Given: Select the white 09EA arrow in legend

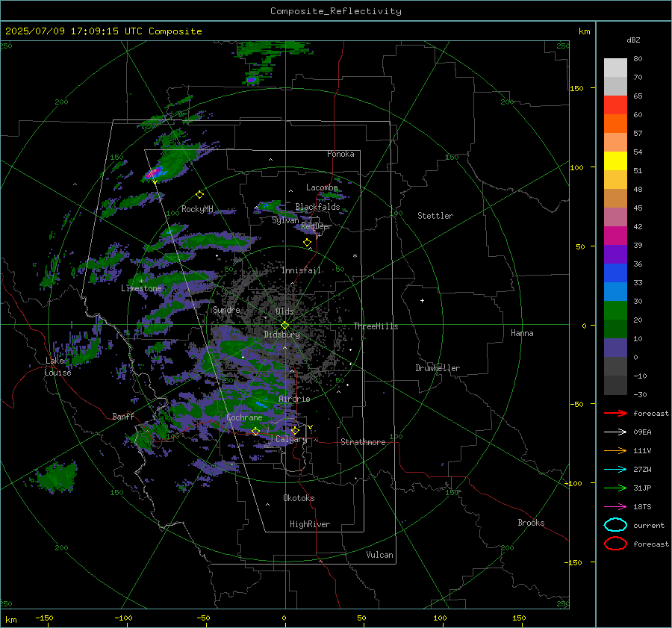Looking at the screenshot, I should [x=615, y=432].
